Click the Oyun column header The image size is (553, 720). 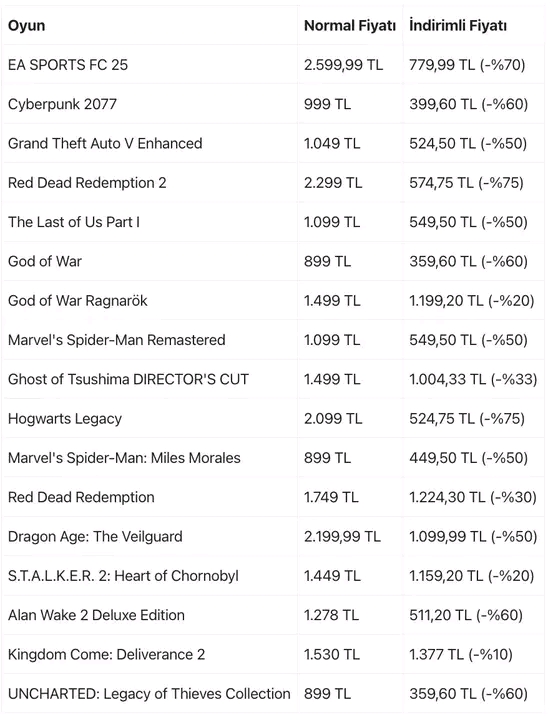coord(26,25)
